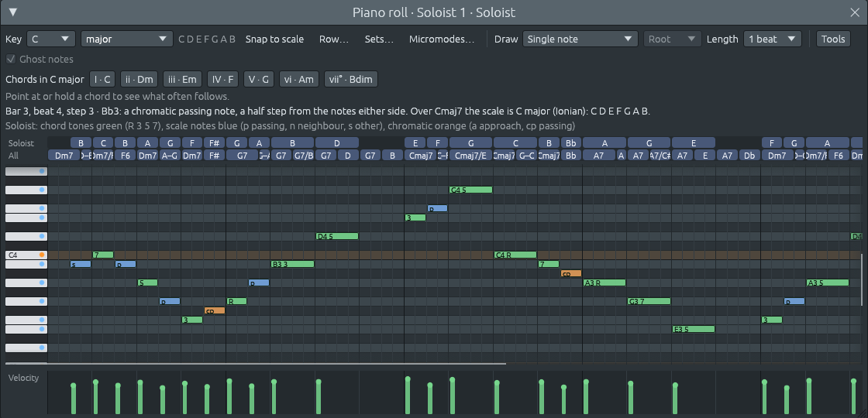Adjust velocity bar for the G4 5 note
868x418 pixels.
[453, 396]
